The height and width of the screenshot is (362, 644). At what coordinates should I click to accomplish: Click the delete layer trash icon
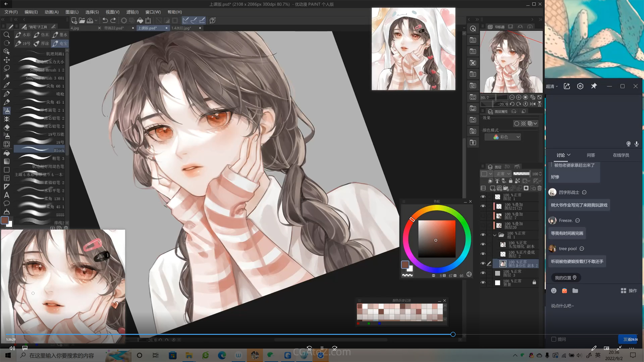[539, 188]
